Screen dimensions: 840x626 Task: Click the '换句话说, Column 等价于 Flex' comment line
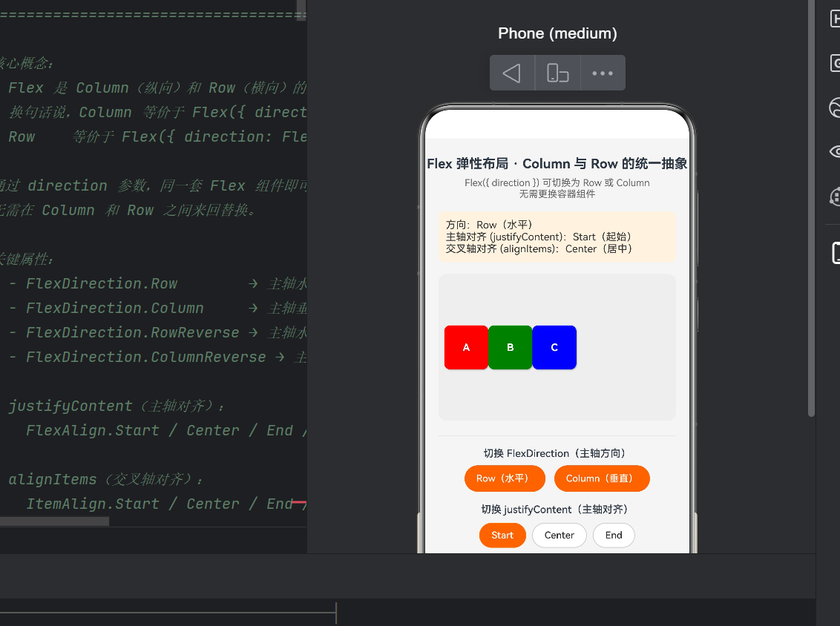(157, 113)
